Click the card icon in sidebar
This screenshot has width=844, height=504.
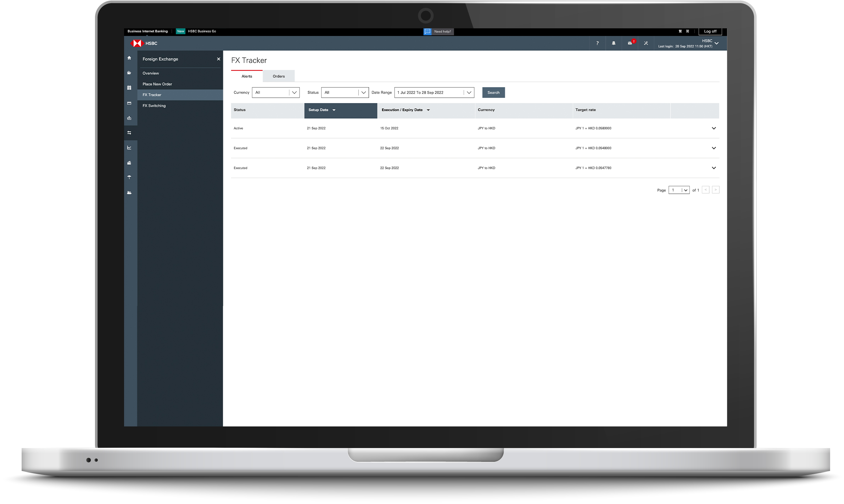[129, 103]
